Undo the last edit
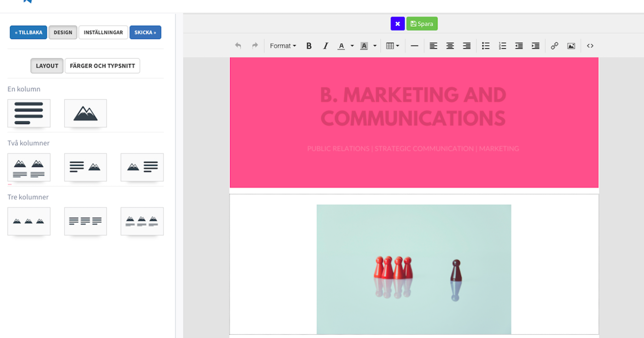The width and height of the screenshot is (644, 338). 238,46
